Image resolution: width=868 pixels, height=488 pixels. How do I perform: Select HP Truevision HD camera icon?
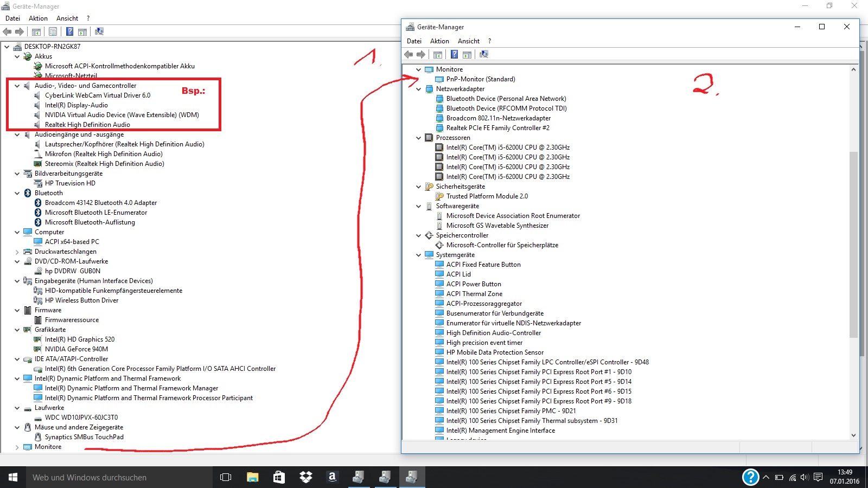pyautogui.click(x=38, y=183)
